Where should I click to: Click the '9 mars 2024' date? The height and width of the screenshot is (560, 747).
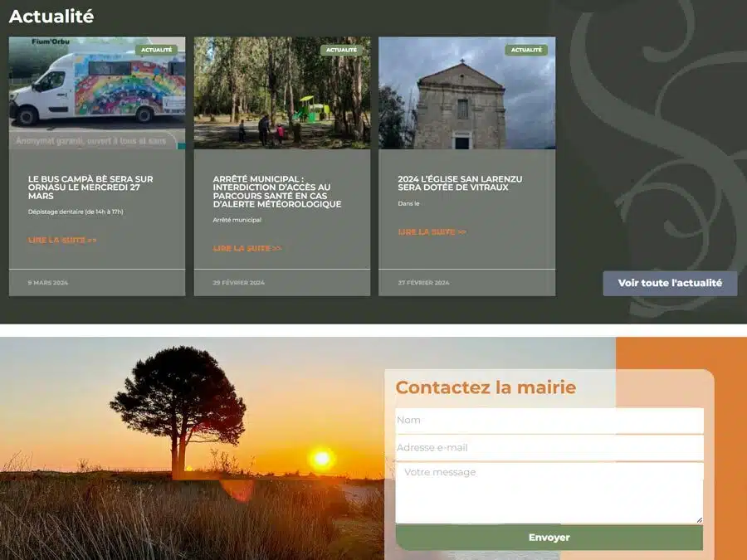(48, 283)
